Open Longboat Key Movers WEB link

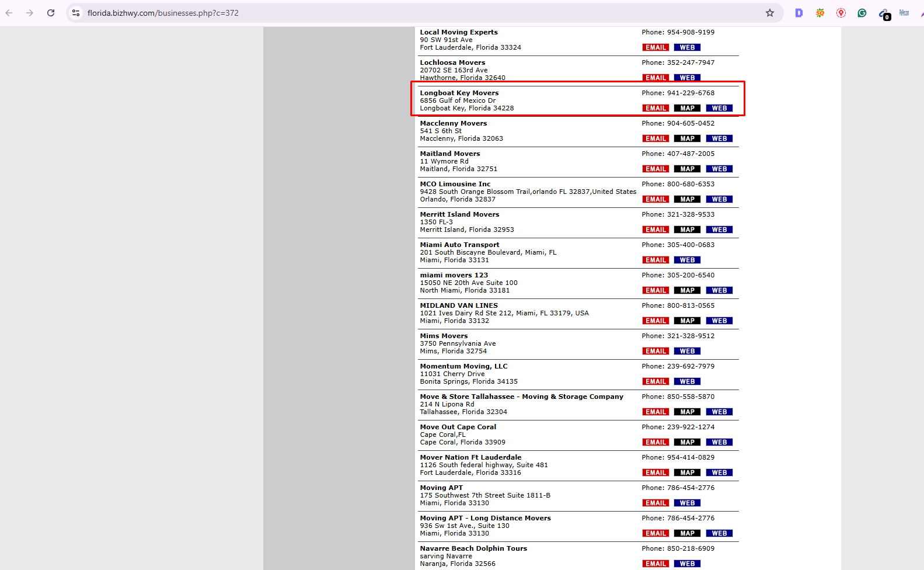point(719,109)
